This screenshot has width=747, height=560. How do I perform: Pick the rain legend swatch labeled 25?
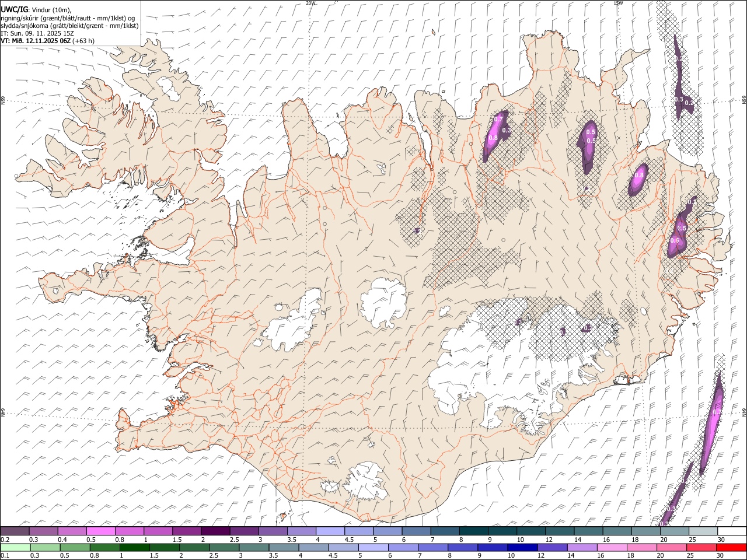pyautogui.click(x=701, y=547)
